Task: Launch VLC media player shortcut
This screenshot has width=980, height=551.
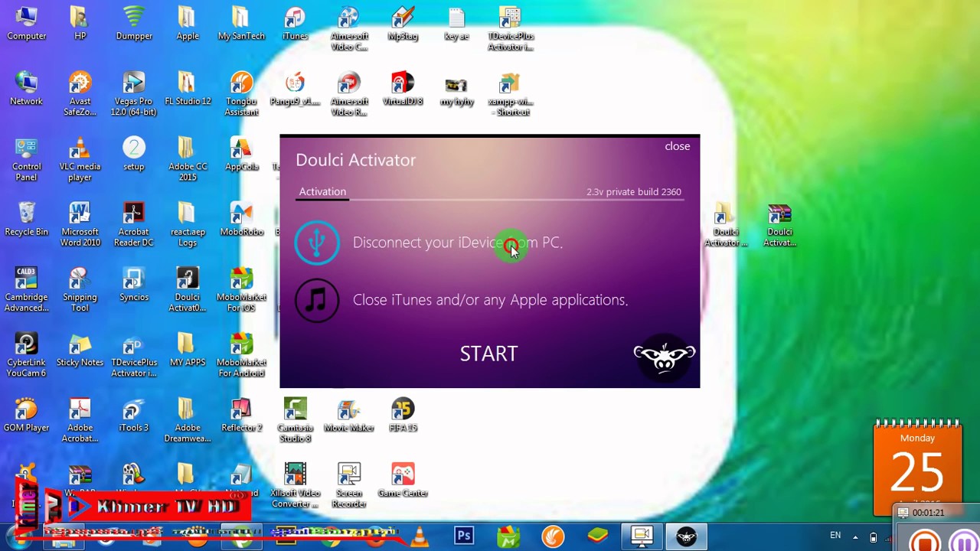Action: point(80,158)
